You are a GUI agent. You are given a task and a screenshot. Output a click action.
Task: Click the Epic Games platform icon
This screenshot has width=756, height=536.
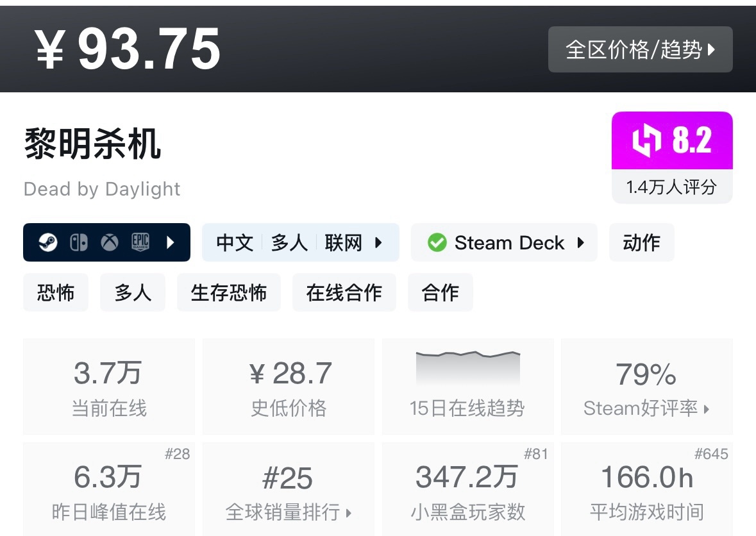[x=140, y=242]
